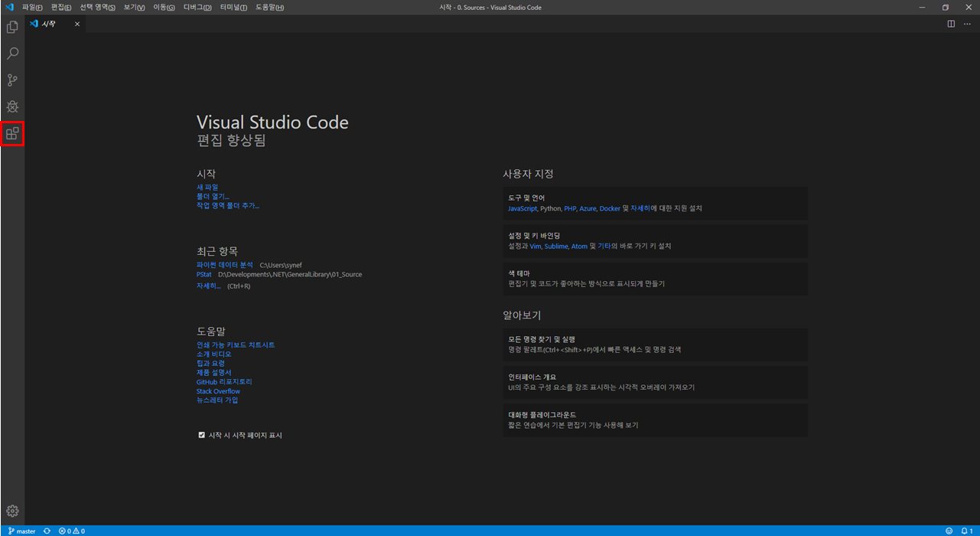Open the 디버그(D) menu

(x=198, y=7)
